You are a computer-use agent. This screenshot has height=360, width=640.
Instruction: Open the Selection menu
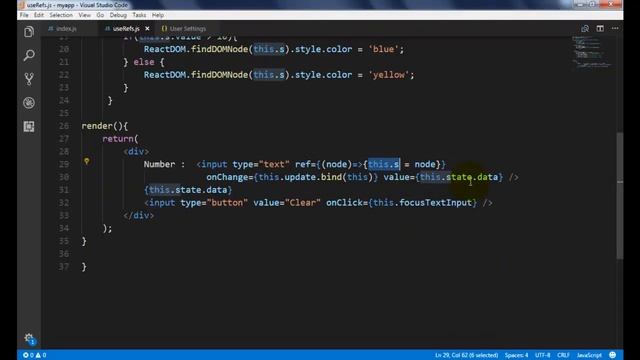click(x=61, y=15)
